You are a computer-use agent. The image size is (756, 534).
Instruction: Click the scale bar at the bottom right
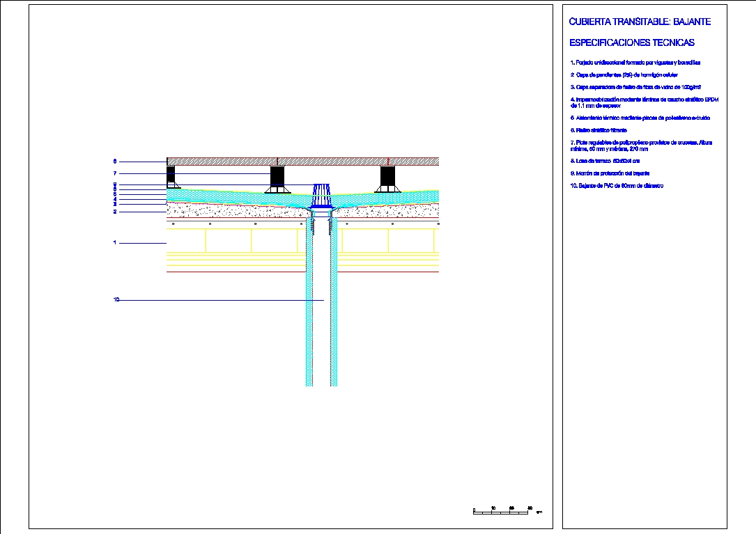(x=502, y=512)
